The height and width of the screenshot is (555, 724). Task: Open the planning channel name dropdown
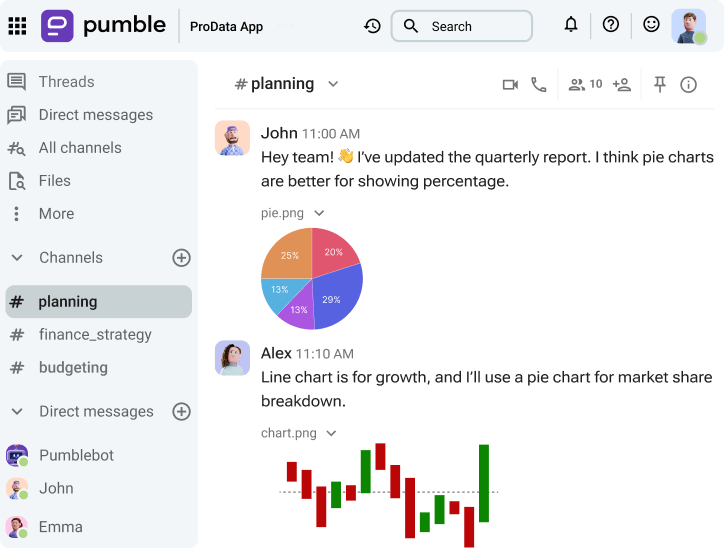pyautogui.click(x=333, y=85)
